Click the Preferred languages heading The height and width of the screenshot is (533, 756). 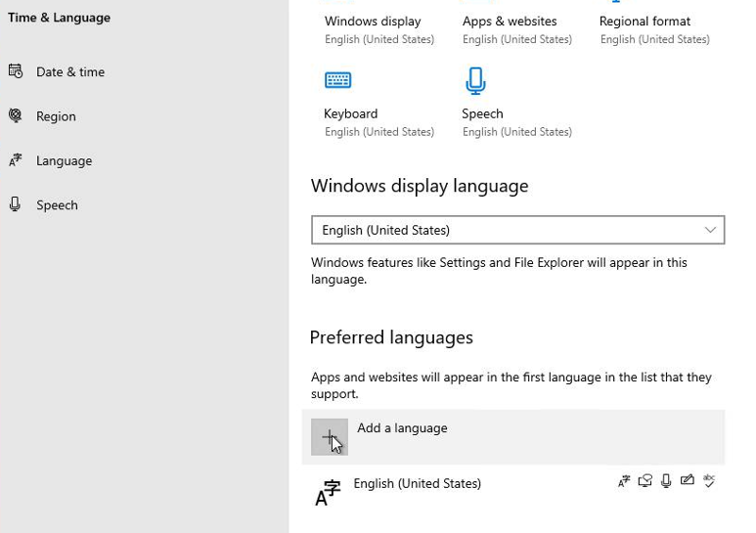(391, 337)
